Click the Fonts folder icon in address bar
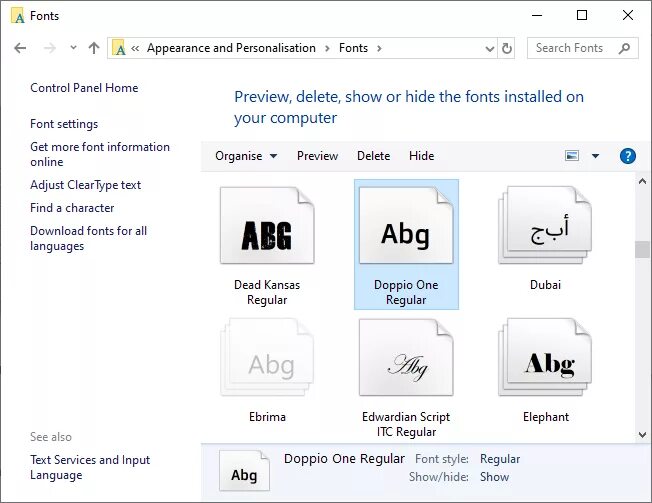The width and height of the screenshot is (652, 503). point(119,48)
